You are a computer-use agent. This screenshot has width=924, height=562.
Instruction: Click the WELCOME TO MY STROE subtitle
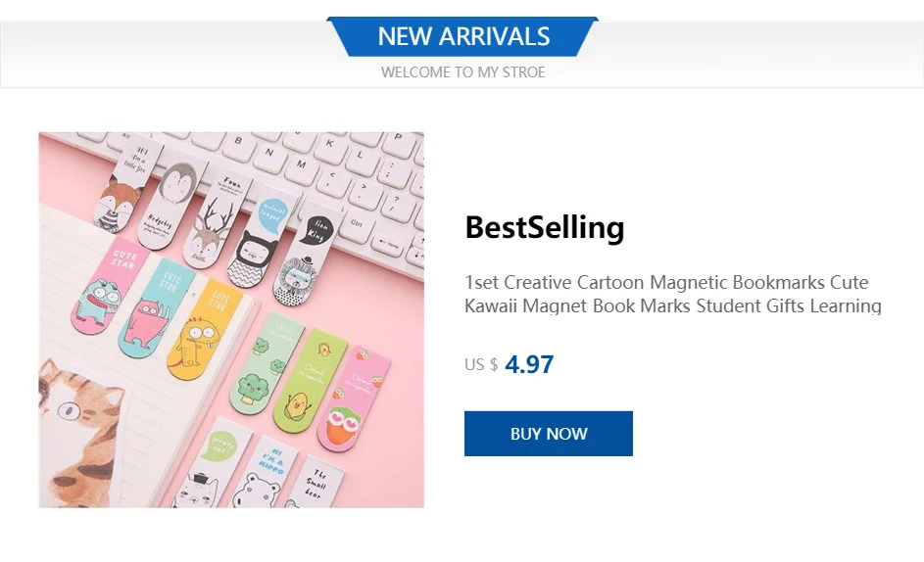tap(462, 72)
